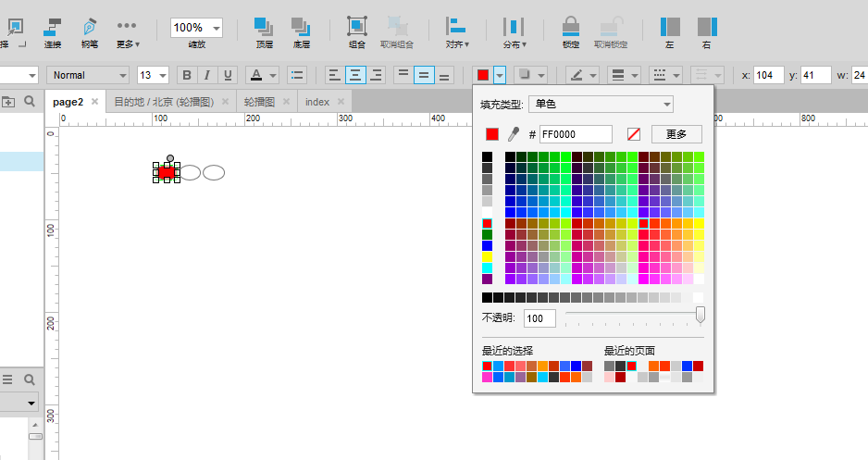Open the 分布 distribute menu
868x460 pixels.
515,33
